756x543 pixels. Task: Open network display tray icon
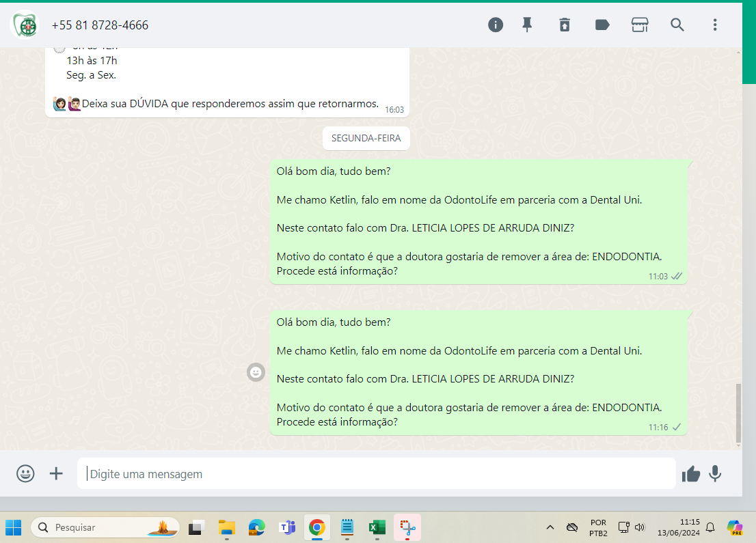point(624,527)
